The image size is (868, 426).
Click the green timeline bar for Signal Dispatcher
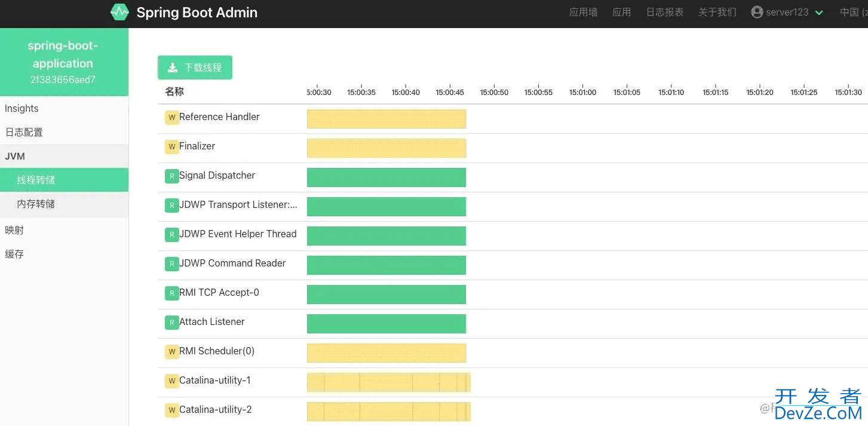click(x=387, y=177)
